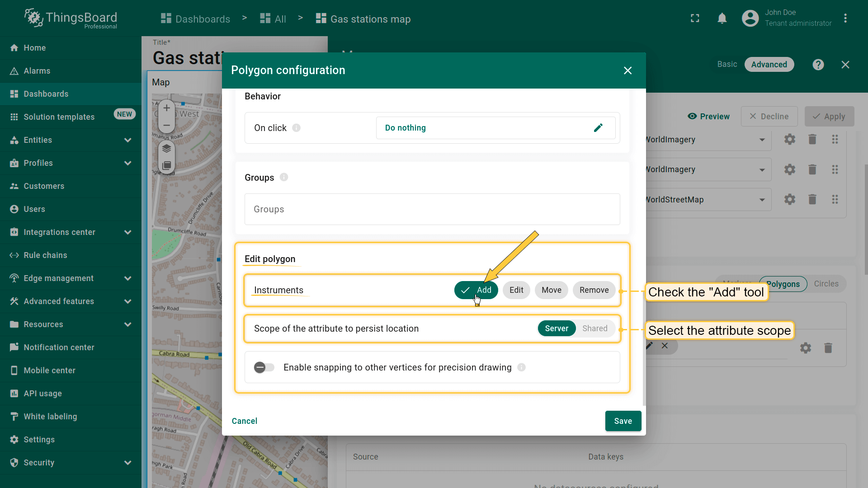Open Rule chains in the sidebar
The height and width of the screenshot is (488, 868).
(45, 255)
